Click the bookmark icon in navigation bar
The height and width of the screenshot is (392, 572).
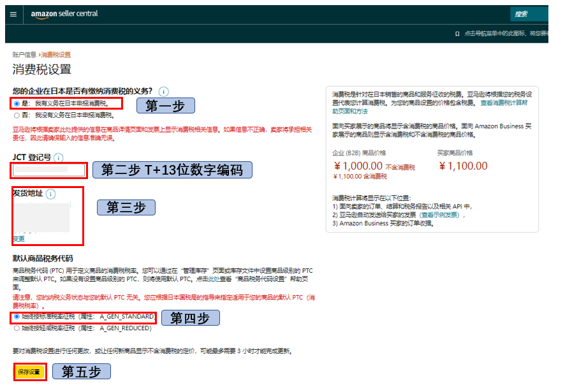[457, 33]
